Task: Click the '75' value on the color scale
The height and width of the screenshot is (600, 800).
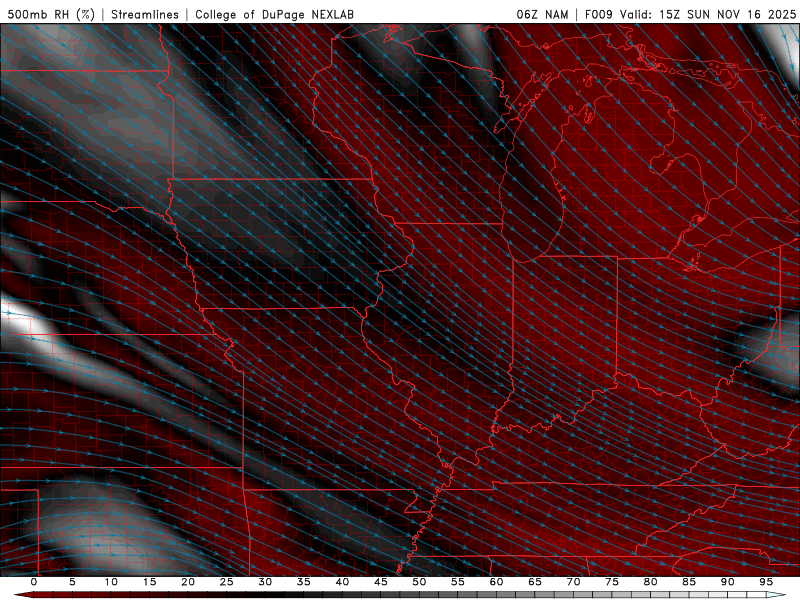Action: [612, 582]
